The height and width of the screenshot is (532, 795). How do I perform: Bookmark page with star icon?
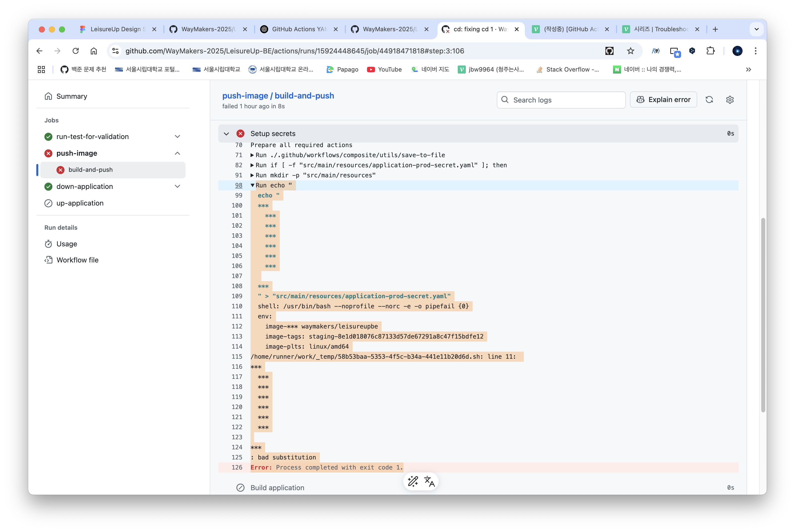(630, 51)
